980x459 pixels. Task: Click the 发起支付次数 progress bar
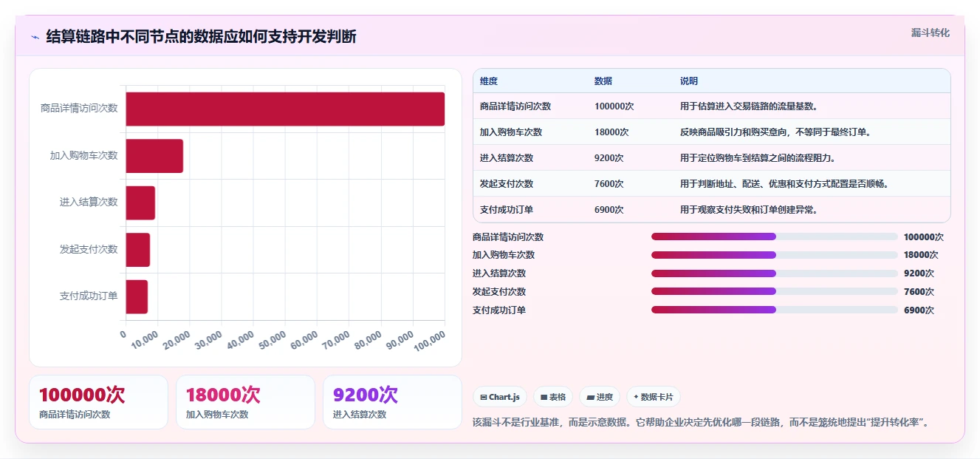[775, 291]
